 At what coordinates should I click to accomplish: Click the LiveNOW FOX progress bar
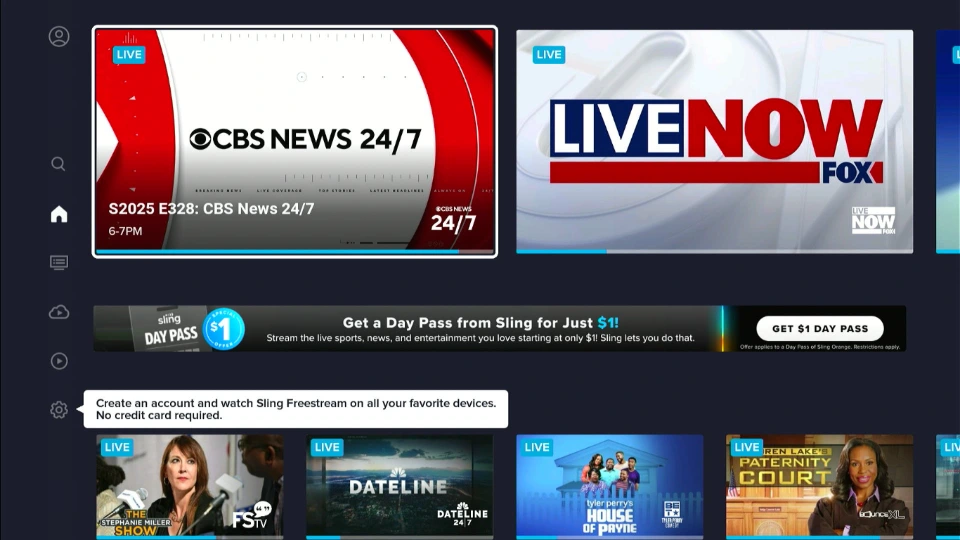(x=714, y=251)
